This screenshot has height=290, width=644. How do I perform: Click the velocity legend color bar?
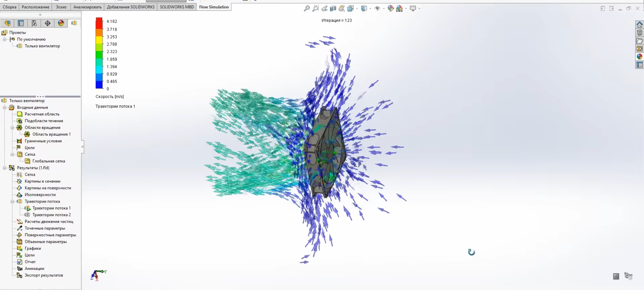point(99,53)
